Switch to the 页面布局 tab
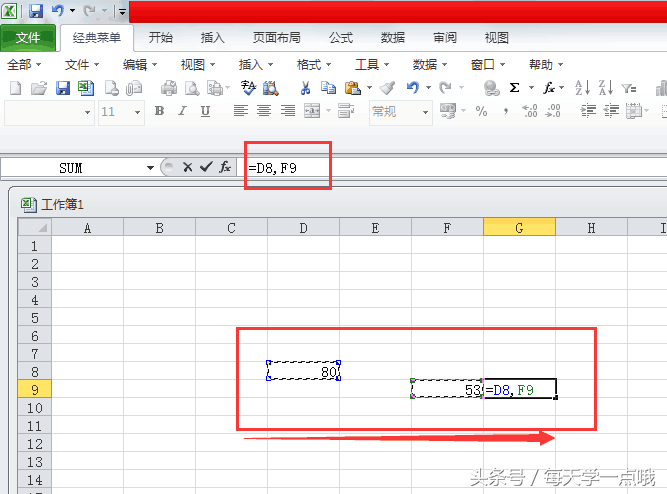The height and width of the screenshot is (494, 667). click(276, 38)
